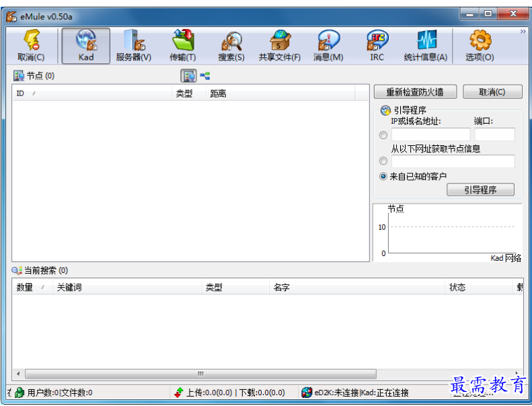The image size is (532, 406).
Task: Open the 服务器(V) servers page
Action: pyautogui.click(x=134, y=46)
